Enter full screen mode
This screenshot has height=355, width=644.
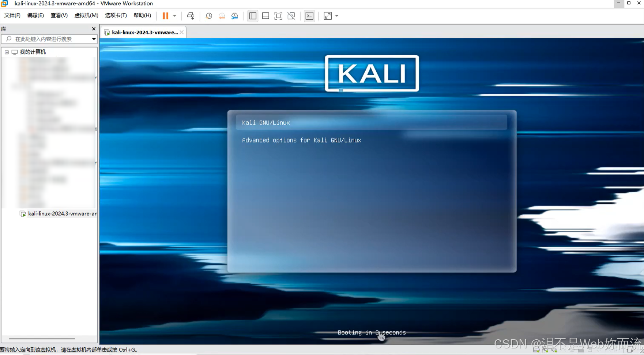[x=278, y=16]
